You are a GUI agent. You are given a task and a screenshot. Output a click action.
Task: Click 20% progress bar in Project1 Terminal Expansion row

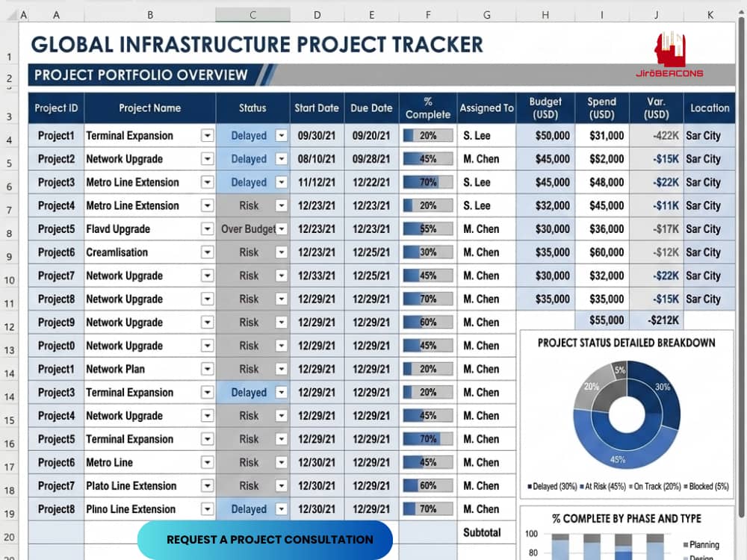click(428, 136)
